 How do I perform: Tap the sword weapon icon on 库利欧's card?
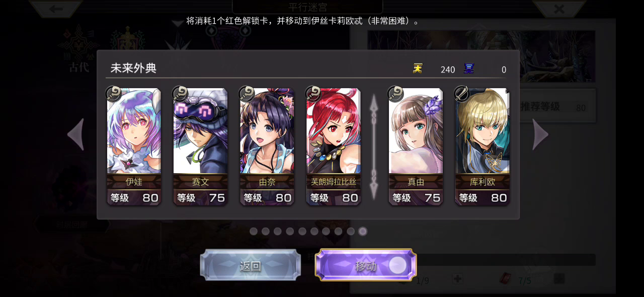[461, 94]
